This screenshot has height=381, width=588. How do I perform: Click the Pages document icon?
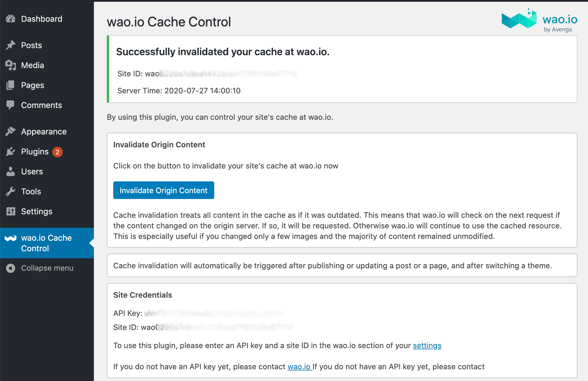[11, 85]
